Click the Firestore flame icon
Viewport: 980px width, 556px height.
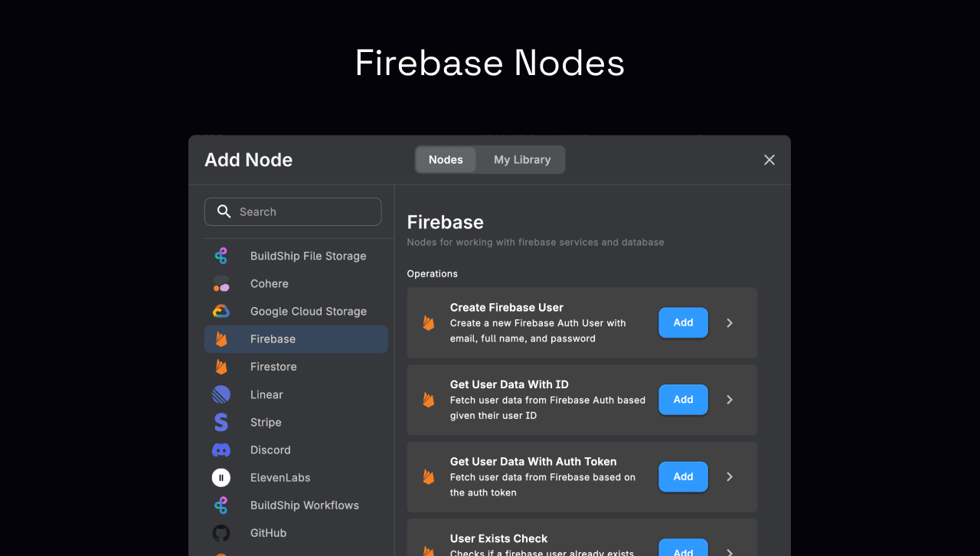click(x=220, y=366)
